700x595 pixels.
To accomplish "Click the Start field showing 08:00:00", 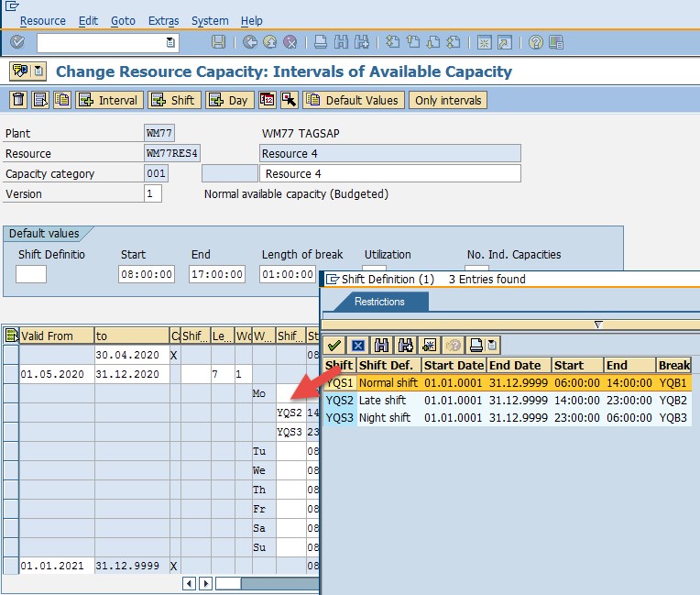I will [x=147, y=274].
